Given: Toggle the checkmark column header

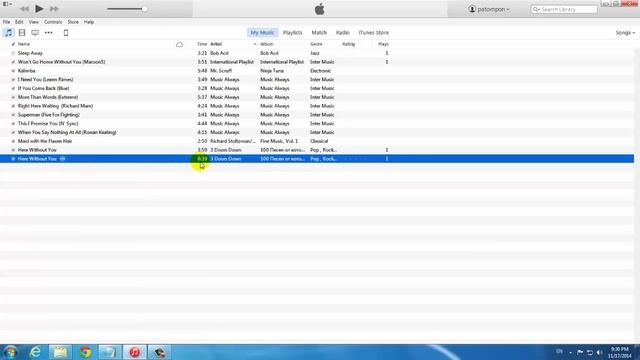Looking at the screenshot, I should click(x=13, y=44).
